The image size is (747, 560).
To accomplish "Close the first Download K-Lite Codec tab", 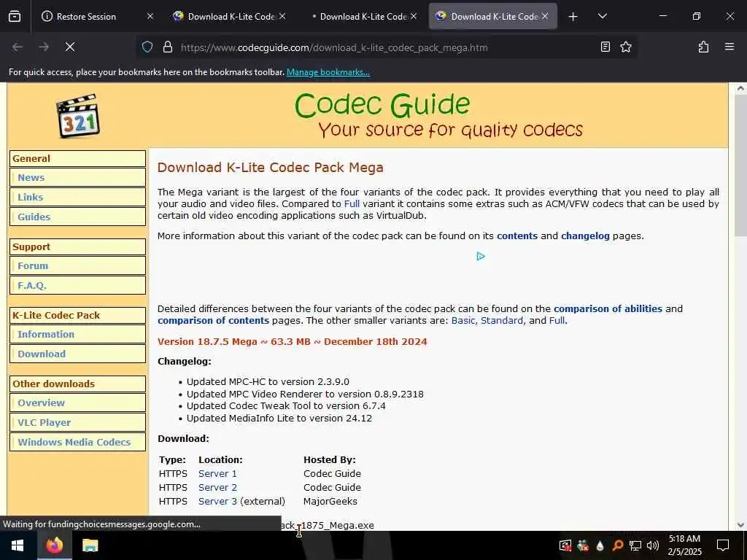I will click(x=282, y=16).
